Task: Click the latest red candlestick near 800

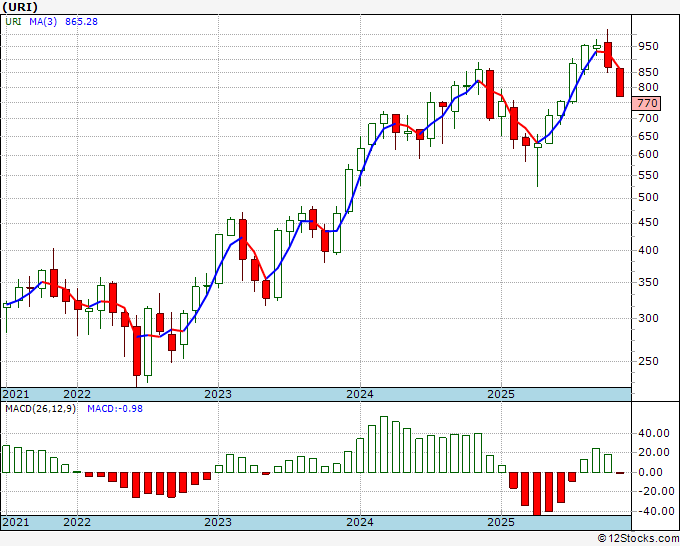Action: [x=620, y=82]
